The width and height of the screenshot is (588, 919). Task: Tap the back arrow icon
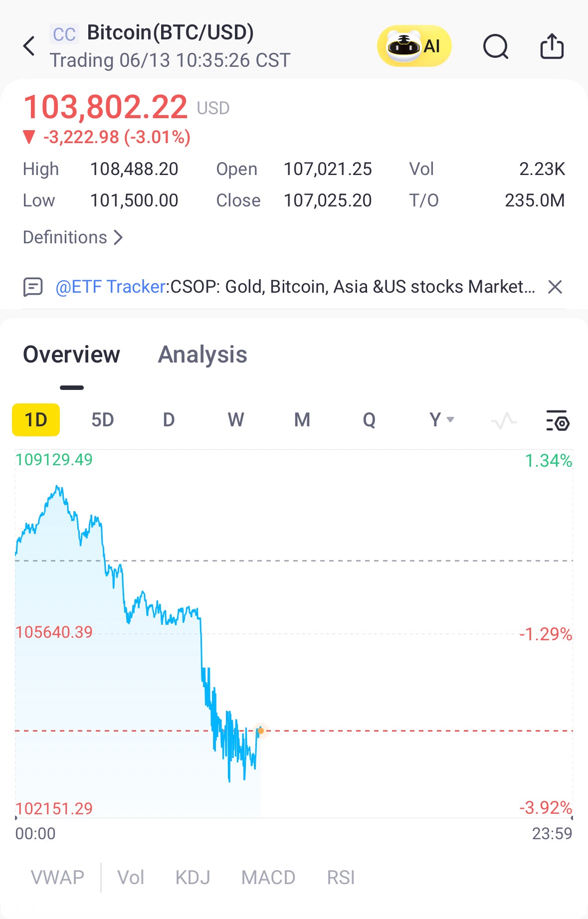pos(29,46)
